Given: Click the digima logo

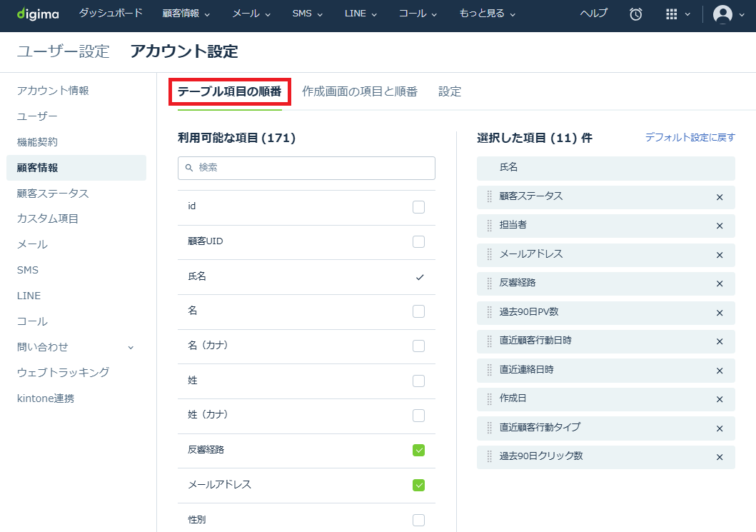Looking at the screenshot, I should (x=38, y=14).
